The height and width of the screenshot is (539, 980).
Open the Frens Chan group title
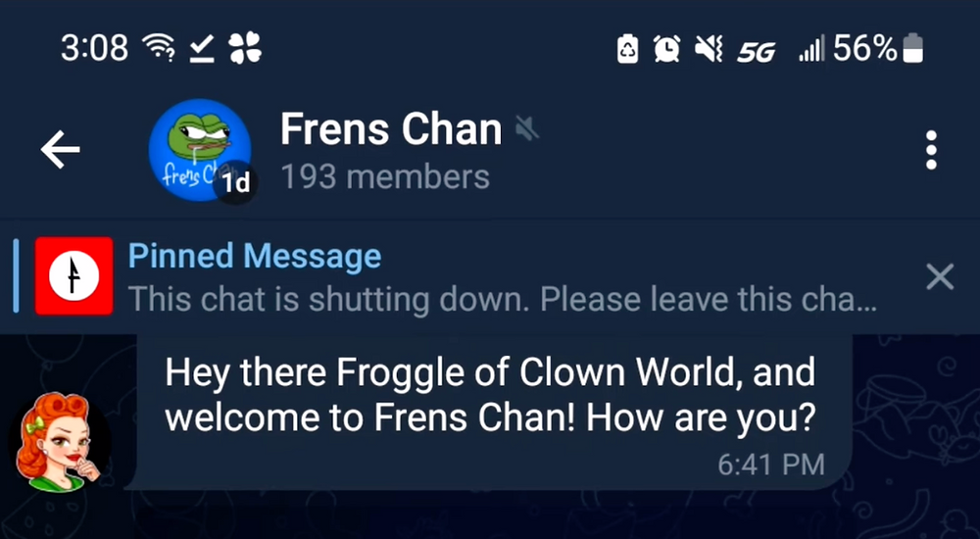pyautogui.click(x=391, y=129)
